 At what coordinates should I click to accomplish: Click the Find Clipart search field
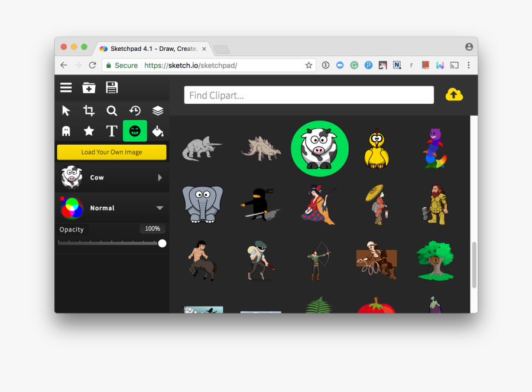pyautogui.click(x=309, y=95)
